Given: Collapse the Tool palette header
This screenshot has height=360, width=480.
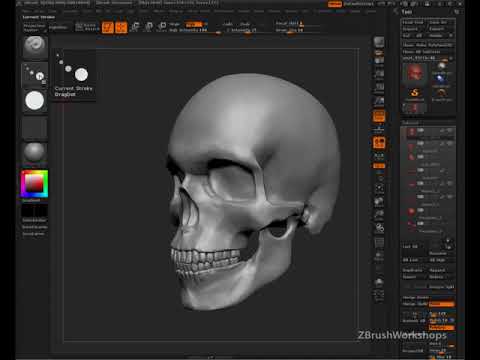Looking at the screenshot, I should point(407,12).
